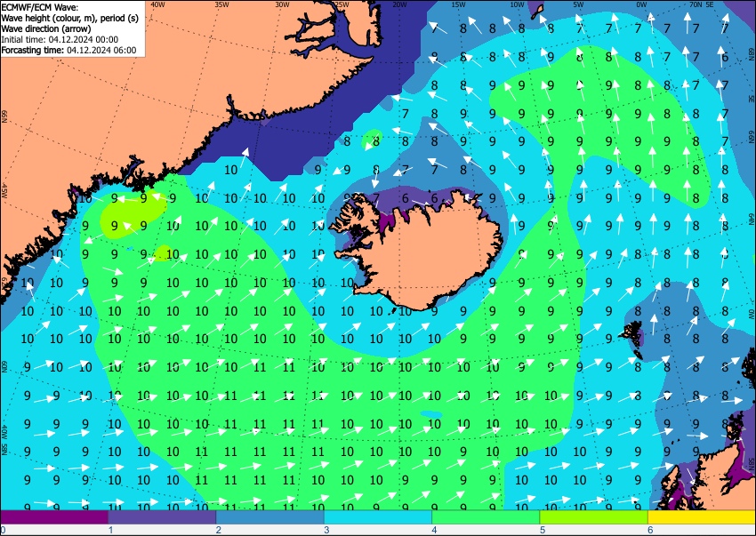
Task: Click the "3" label under the colour scale
Action: pos(326,530)
